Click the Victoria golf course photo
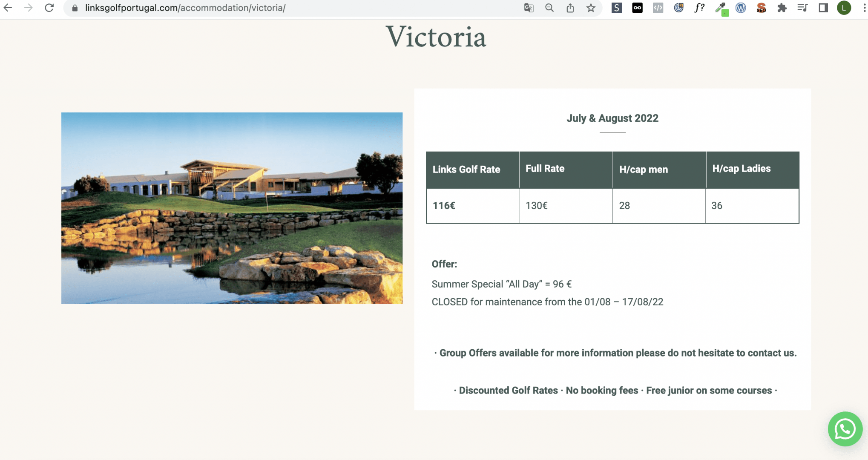Screen dimensions: 868x460 click(232, 208)
